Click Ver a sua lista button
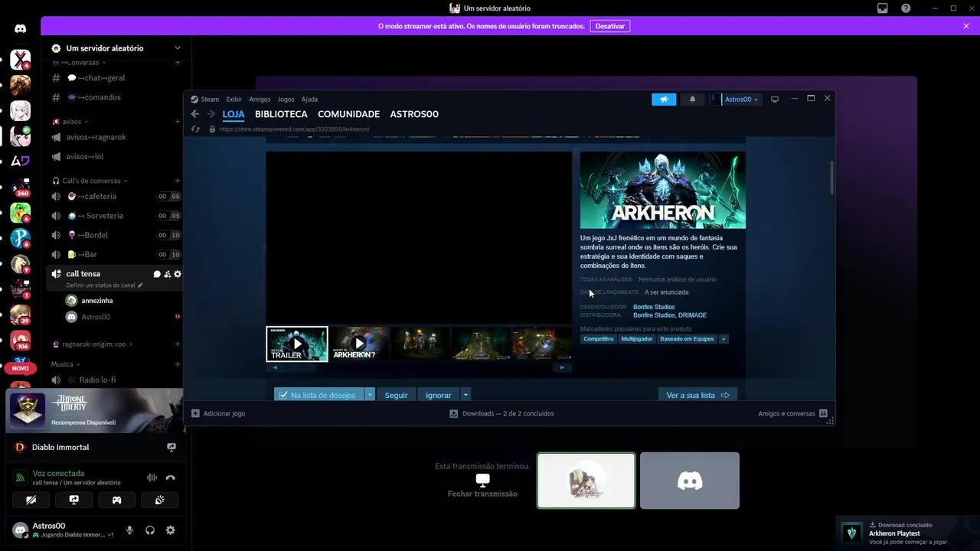980x551 pixels. coord(697,395)
